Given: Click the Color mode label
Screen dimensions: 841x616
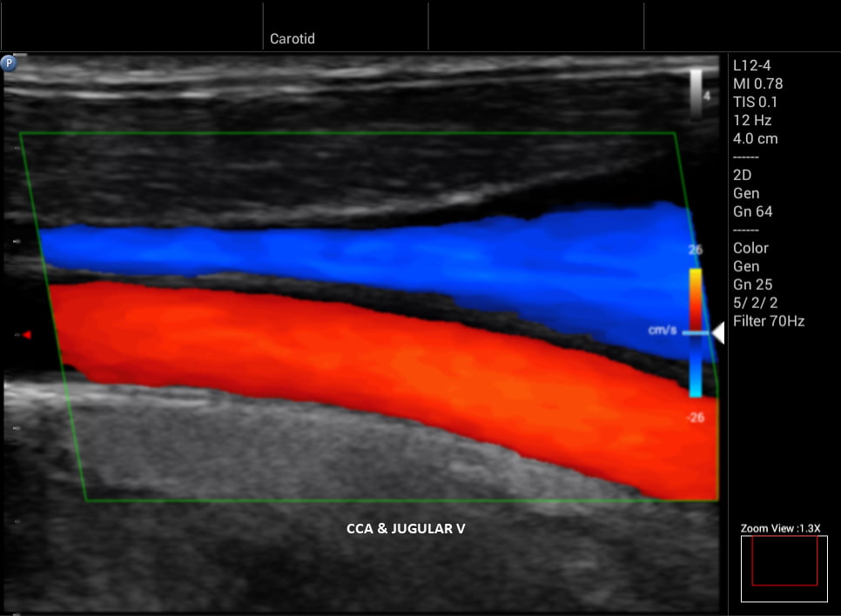Looking at the screenshot, I should coord(750,248).
